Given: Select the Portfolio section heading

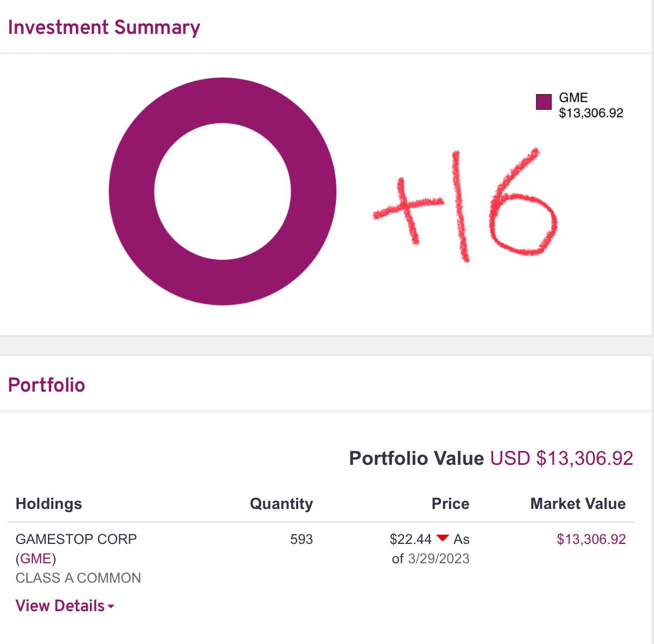Looking at the screenshot, I should tap(46, 385).
